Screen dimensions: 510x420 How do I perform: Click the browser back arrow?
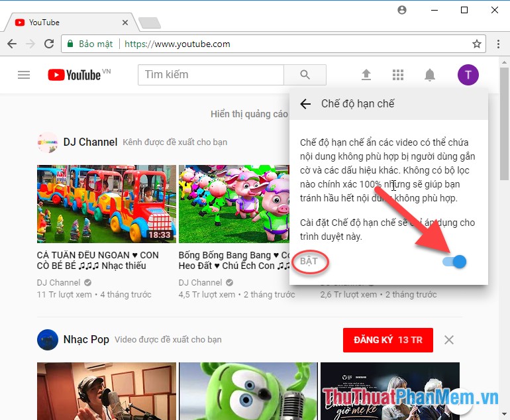pyautogui.click(x=12, y=44)
